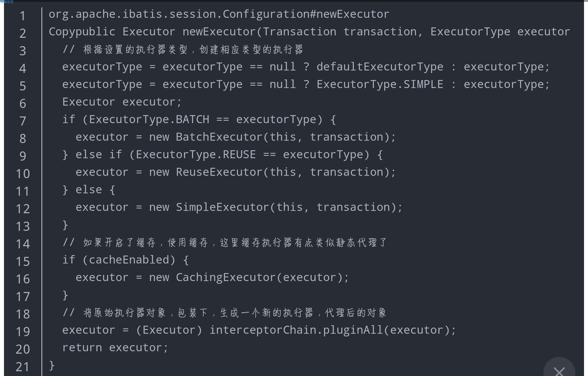Click the Chinese comment on line 3
Viewport: 588px width, 376px height.
point(193,49)
